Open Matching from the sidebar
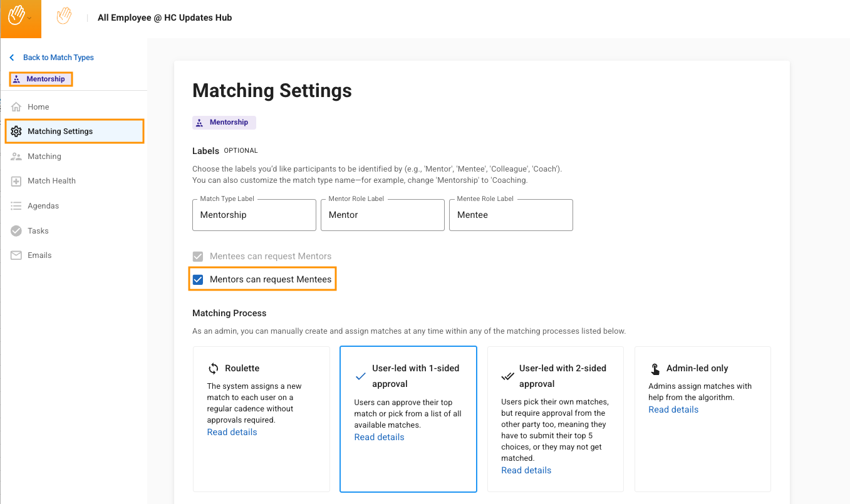Screen dimensions: 850x504 (44, 157)
